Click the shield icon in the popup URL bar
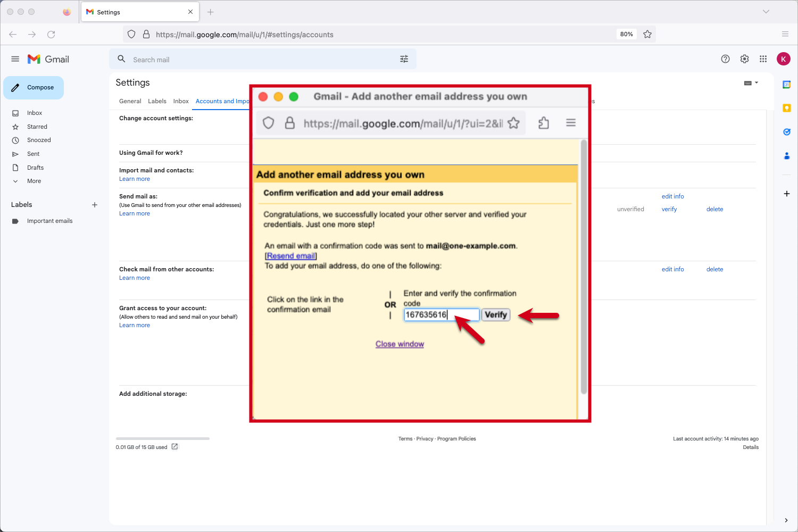This screenshot has width=798, height=532. coord(269,123)
